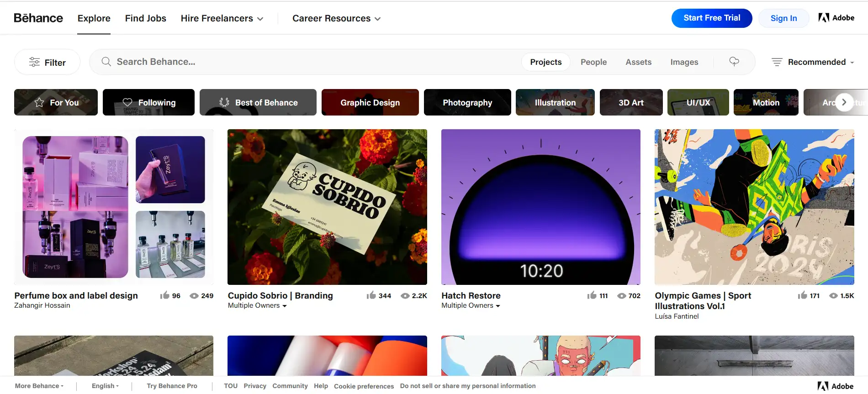Select the Illustration category
Image resolution: width=868 pixels, height=394 pixels.
[x=555, y=102]
